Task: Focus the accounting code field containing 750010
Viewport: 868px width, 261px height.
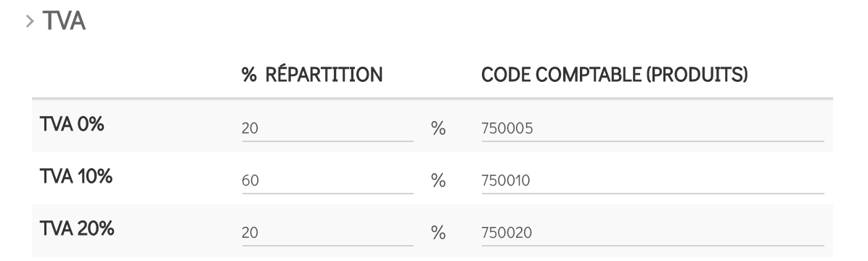Action: [x=652, y=181]
